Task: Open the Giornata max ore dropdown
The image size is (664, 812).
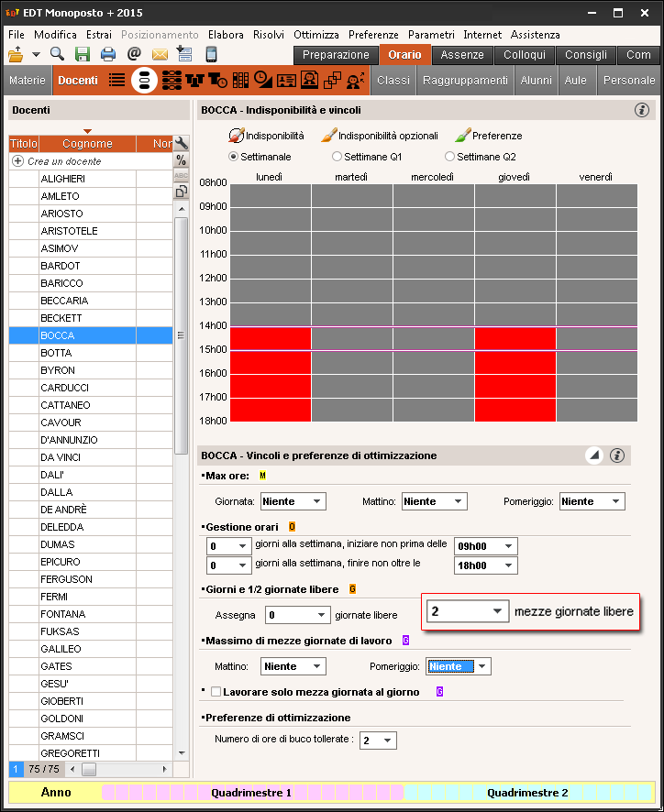Action: pos(293,501)
